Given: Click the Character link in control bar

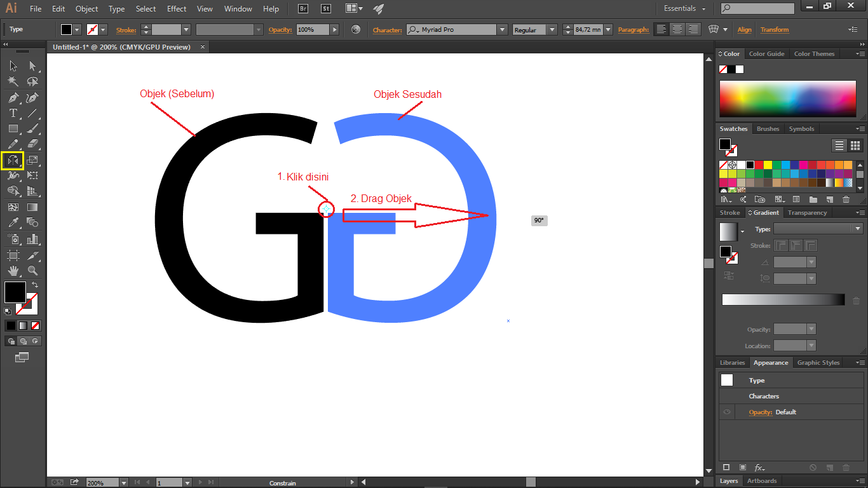Looking at the screenshot, I should point(387,30).
